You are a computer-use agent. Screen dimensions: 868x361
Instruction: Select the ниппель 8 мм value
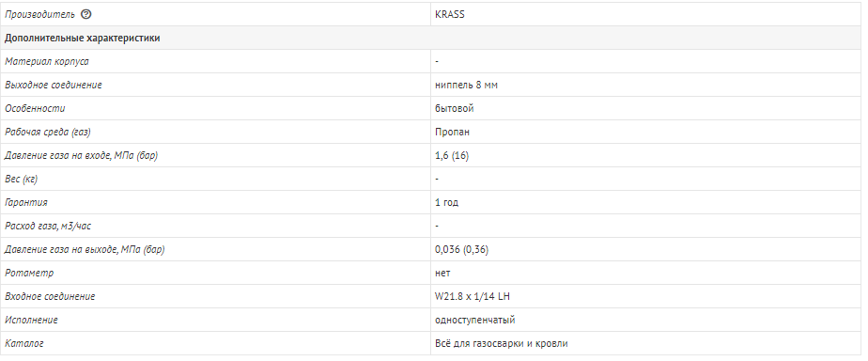pyautogui.click(x=462, y=86)
